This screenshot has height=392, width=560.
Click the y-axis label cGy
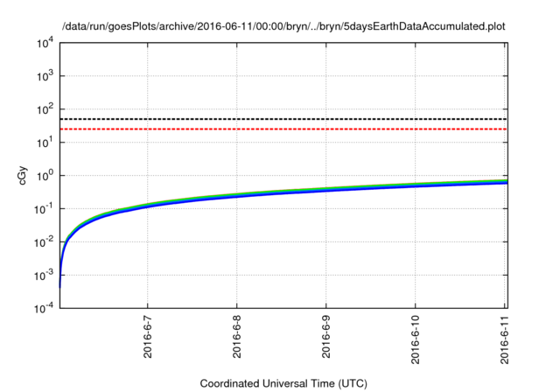click(23, 175)
